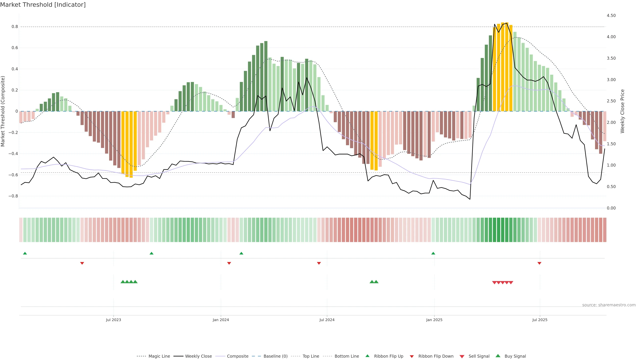
Task: Click the Buy Signal icon in the legend
Action: tap(498, 356)
